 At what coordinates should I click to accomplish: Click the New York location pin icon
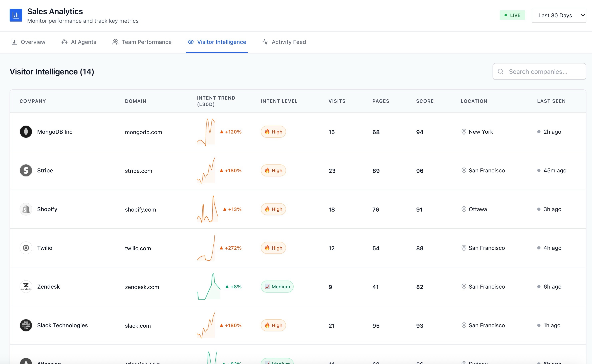click(464, 132)
